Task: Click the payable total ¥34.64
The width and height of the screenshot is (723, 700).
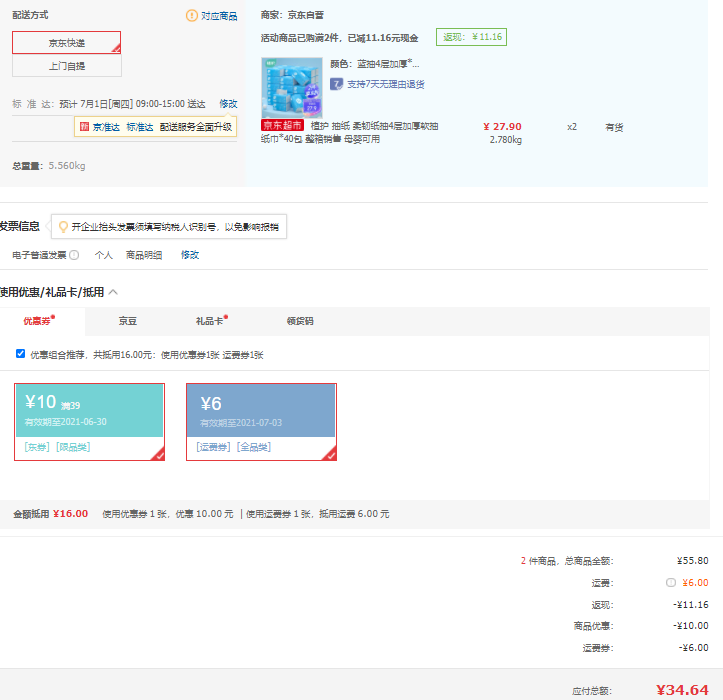Action: tap(682, 690)
